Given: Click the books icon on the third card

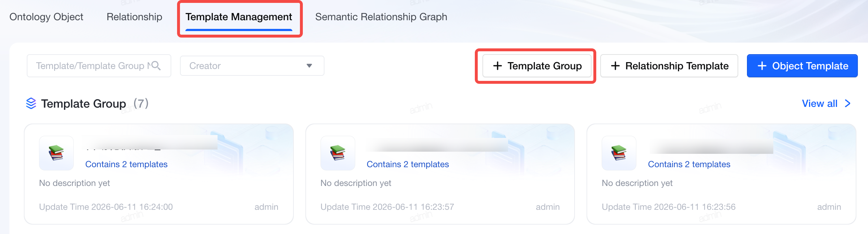Looking at the screenshot, I should coord(619,153).
